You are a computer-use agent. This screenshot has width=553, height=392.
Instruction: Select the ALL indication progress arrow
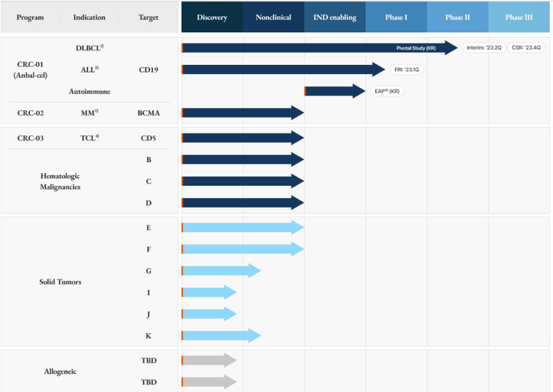click(281, 69)
